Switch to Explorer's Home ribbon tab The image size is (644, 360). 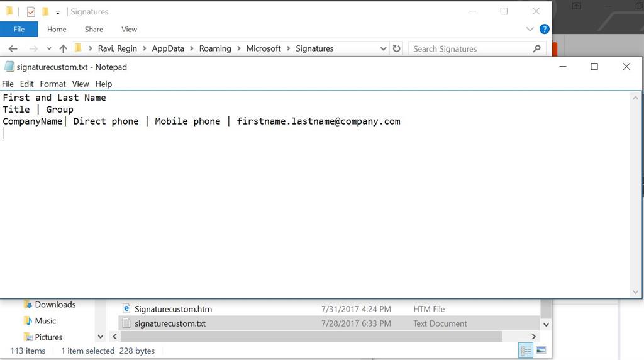pos(57,29)
